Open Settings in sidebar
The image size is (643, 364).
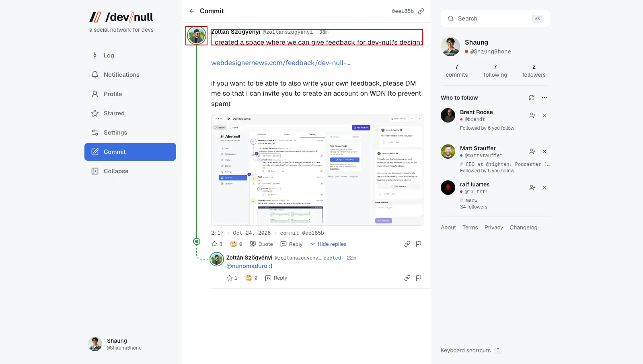[x=130, y=133]
